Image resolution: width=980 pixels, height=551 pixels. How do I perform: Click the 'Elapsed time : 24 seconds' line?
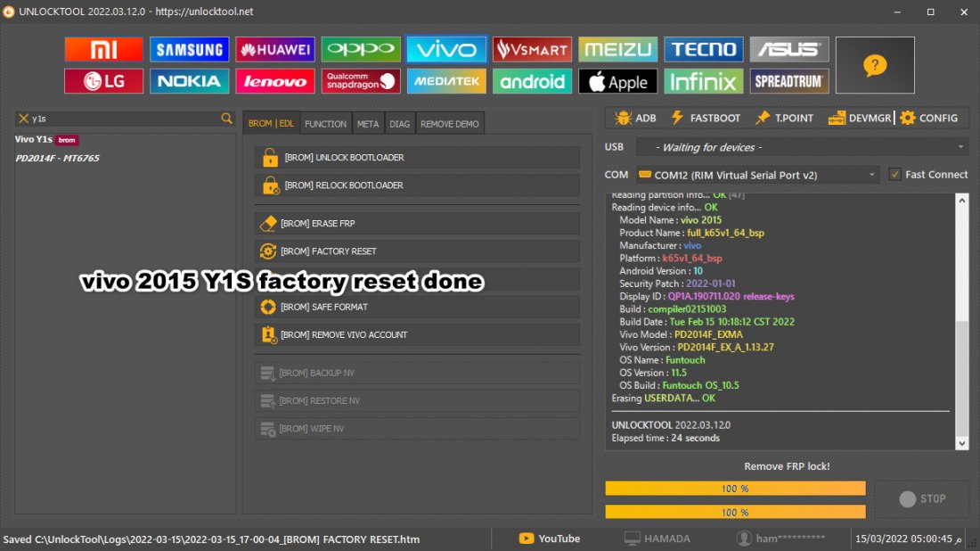point(666,438)
